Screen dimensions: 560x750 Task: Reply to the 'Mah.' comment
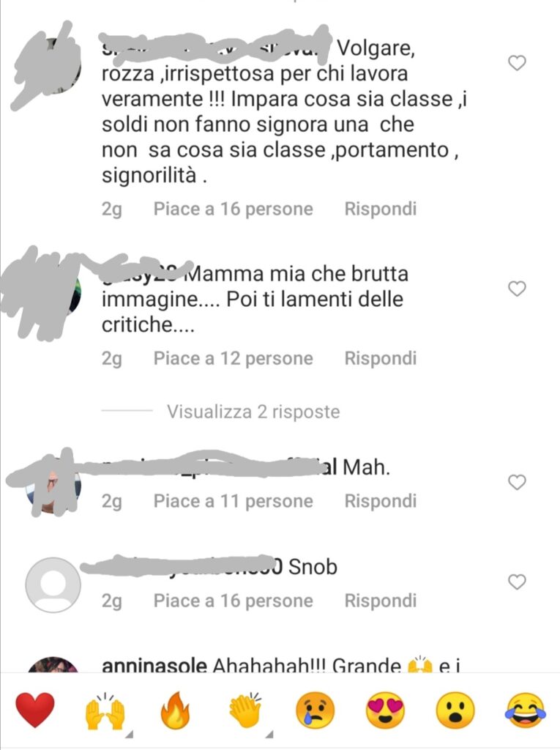click(x=381, y=501)
